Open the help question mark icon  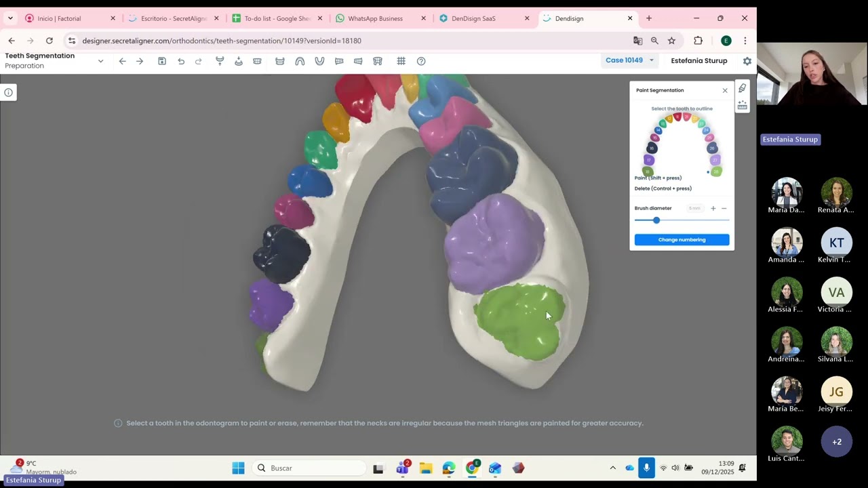coord(421,61)
